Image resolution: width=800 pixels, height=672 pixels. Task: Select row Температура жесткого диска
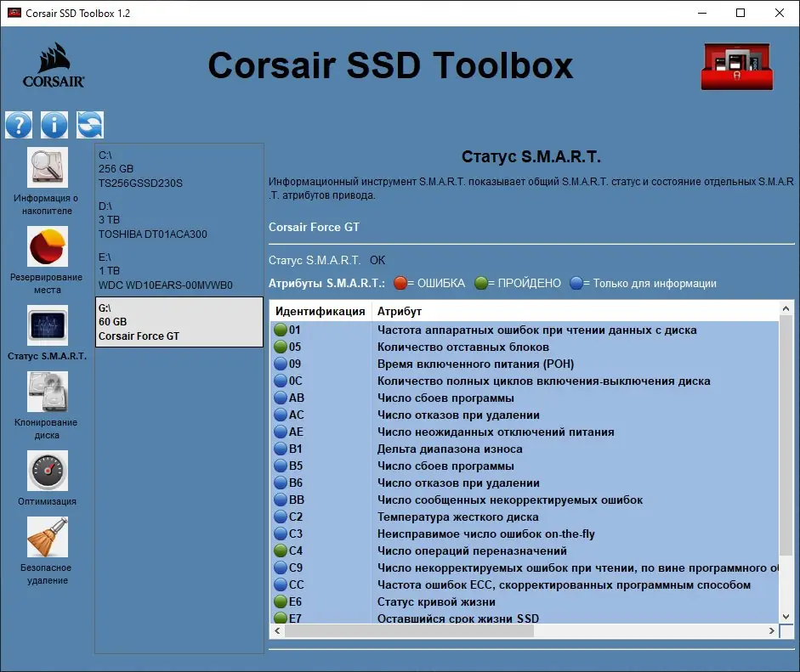coord(525,517)
